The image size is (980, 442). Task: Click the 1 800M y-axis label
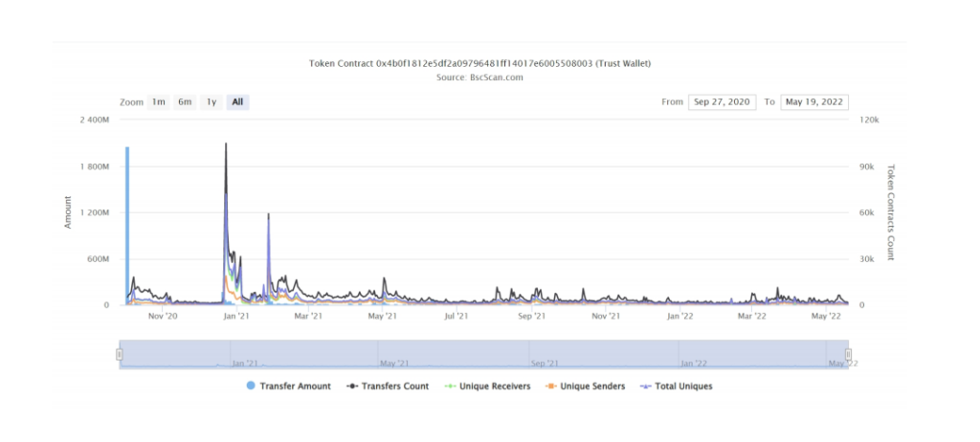[94, 166]
